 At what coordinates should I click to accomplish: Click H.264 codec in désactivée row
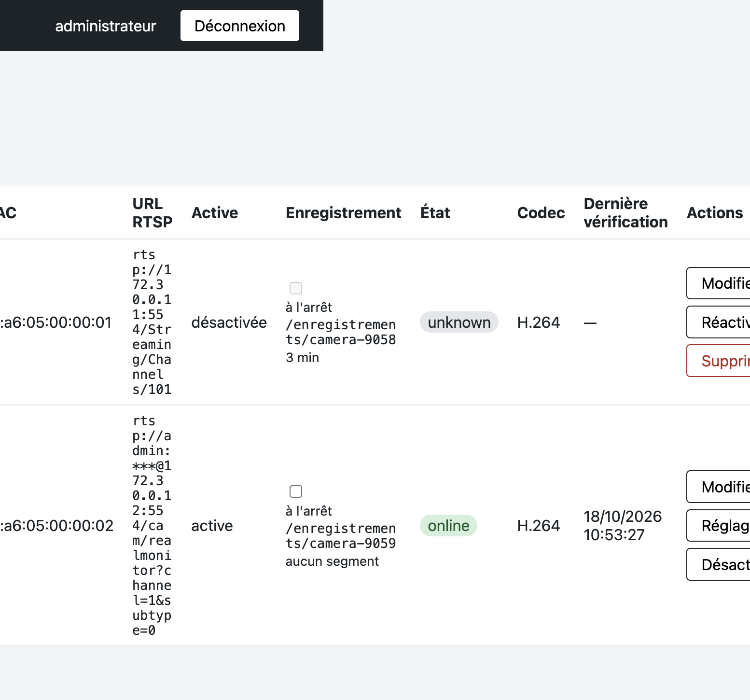coord(539,322)
